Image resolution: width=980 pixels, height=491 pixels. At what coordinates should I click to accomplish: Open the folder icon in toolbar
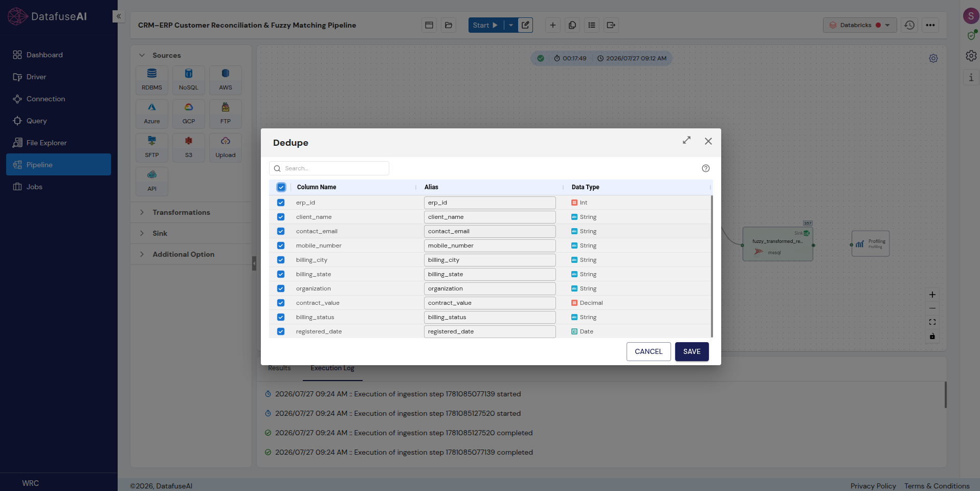click(x=449, y=25)
